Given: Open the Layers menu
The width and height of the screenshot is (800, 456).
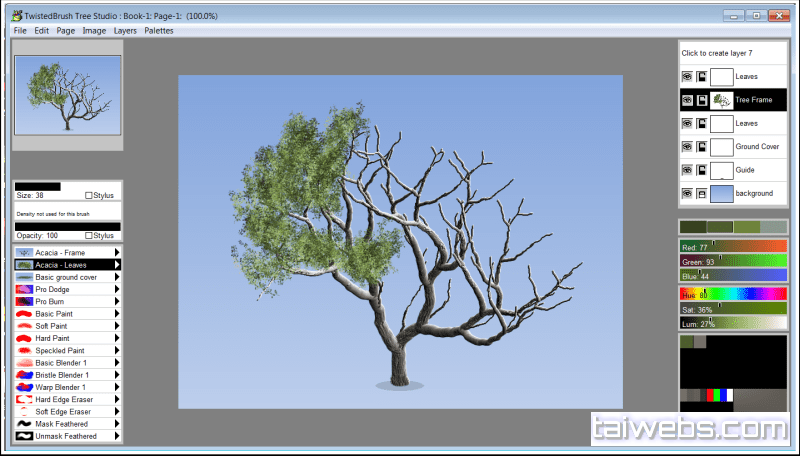Looking at the screenshot, I should click(125, 31).
